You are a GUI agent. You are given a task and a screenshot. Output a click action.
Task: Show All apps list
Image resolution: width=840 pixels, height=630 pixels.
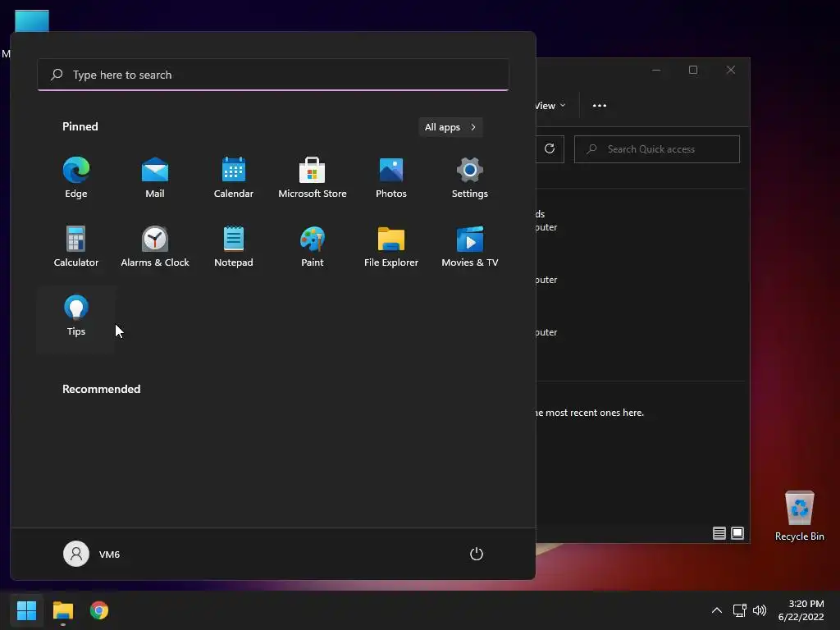(450, 127)
